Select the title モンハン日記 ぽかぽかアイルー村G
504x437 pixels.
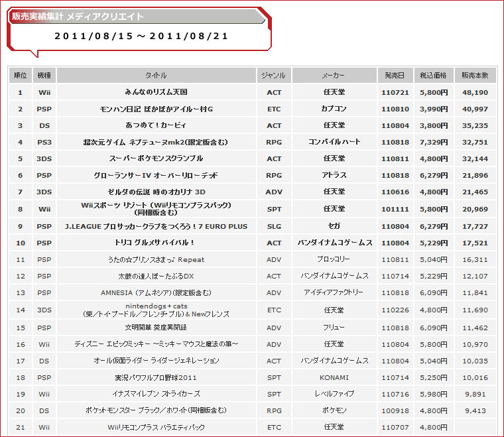tap(157, 109)
